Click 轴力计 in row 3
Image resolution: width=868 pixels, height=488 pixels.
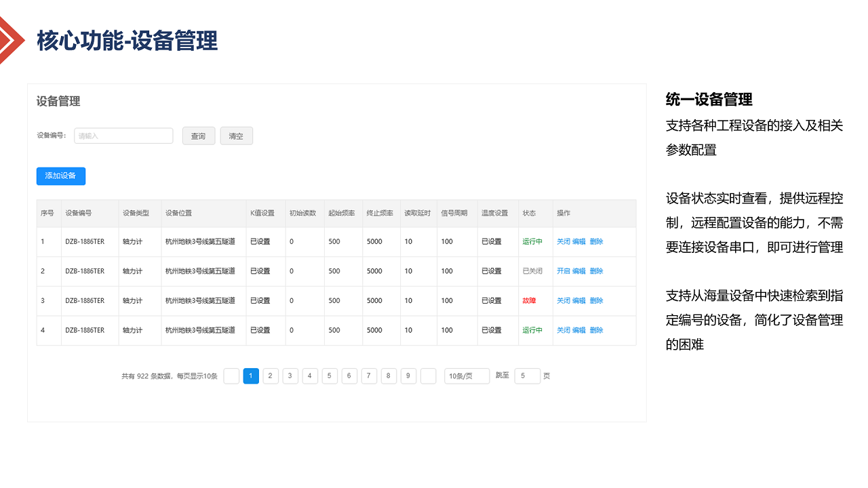click(x=132, y=301)
